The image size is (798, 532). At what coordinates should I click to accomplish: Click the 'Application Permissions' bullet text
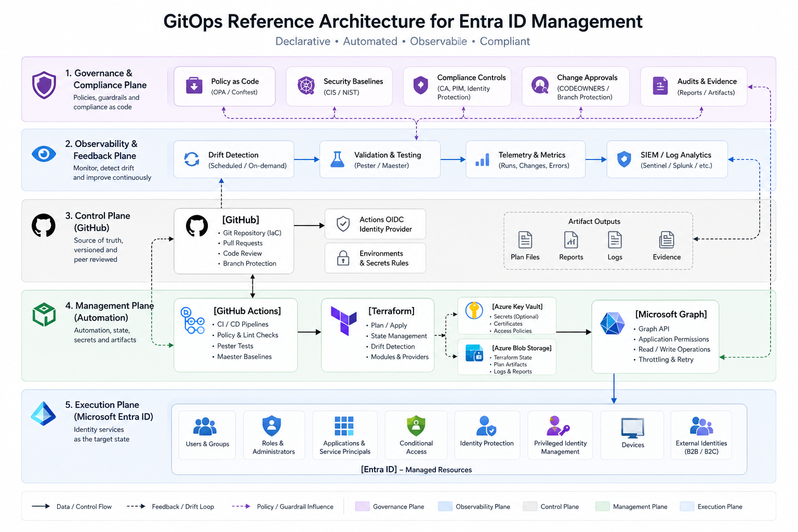673,339
